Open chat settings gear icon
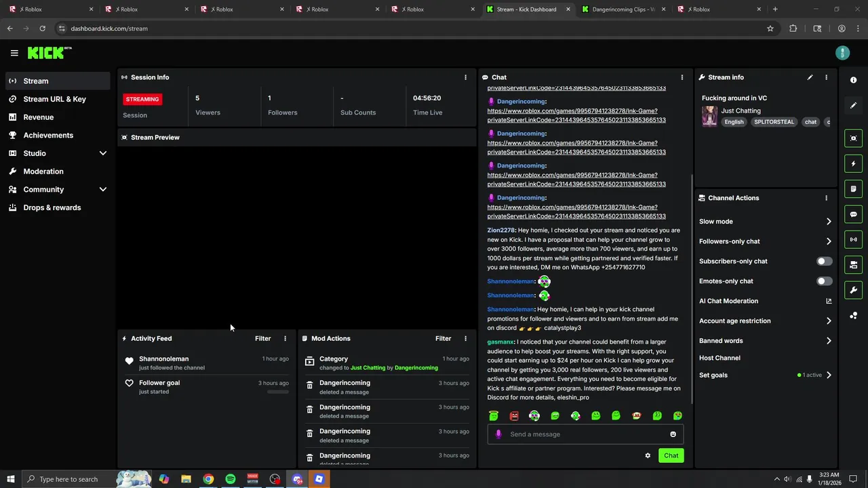868x488 pixels. tap(648, 455)
